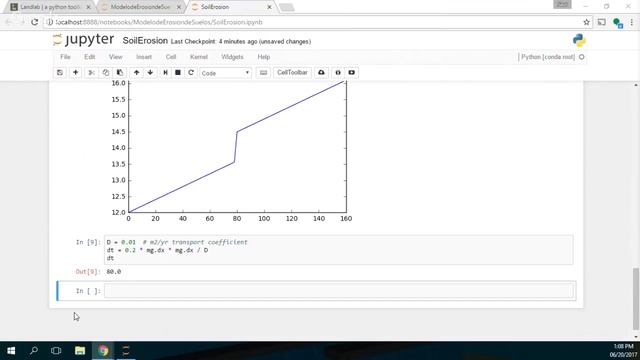
Task: Rename notebook by clicking SoilErosion title
Action: tap(145, 41)
